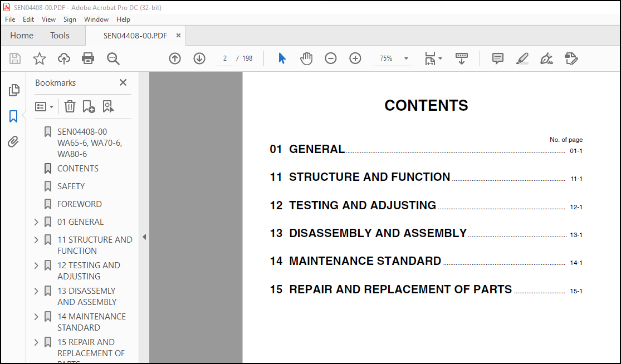
Task: Add file to starred with star icon
Action: click(x=39, y=58)
